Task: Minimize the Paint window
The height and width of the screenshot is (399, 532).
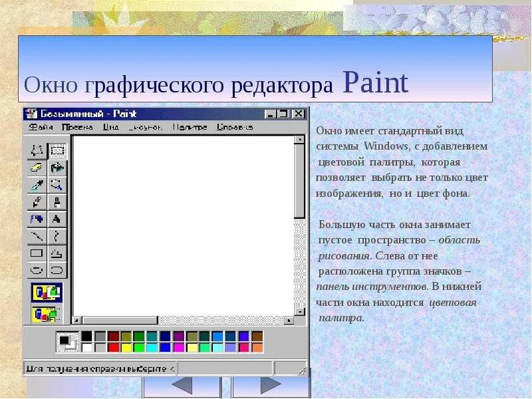Action: tap(271, 114)
